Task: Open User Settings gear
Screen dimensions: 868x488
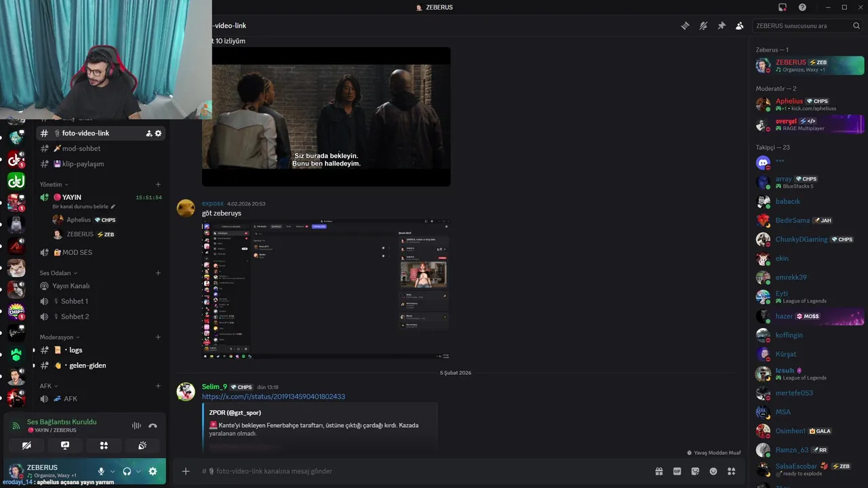Action: tap(153, 471)
